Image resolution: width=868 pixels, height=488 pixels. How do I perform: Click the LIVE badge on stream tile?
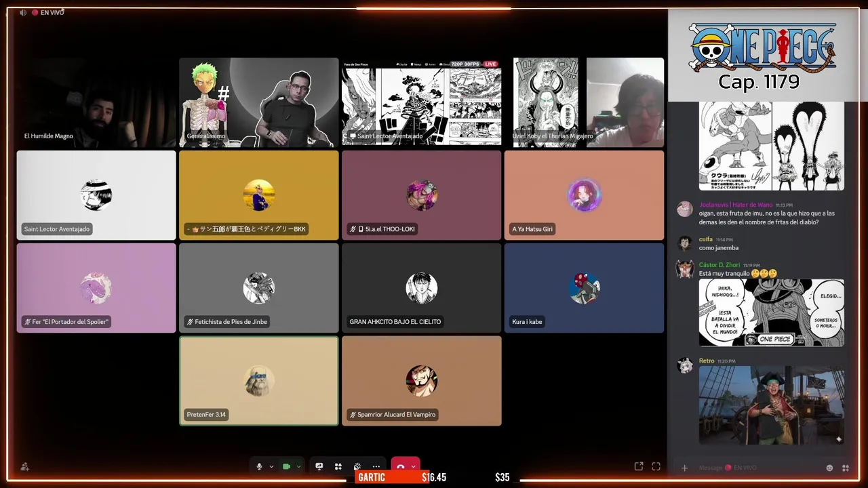click(x=490, y=64)
